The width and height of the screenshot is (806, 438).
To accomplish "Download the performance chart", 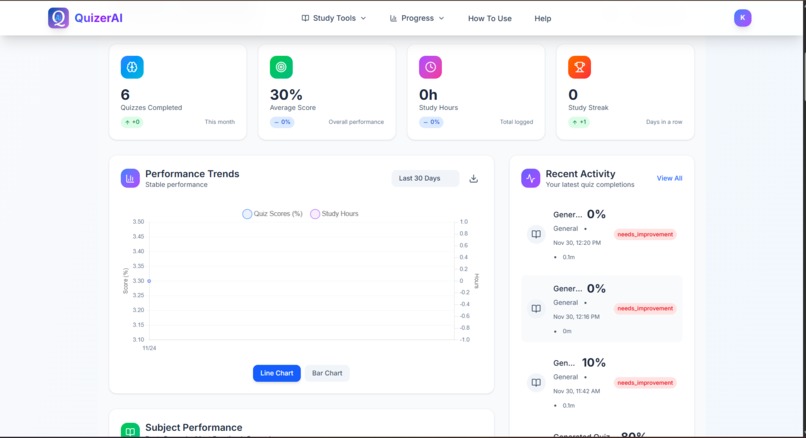I will (x=473, y=178).
